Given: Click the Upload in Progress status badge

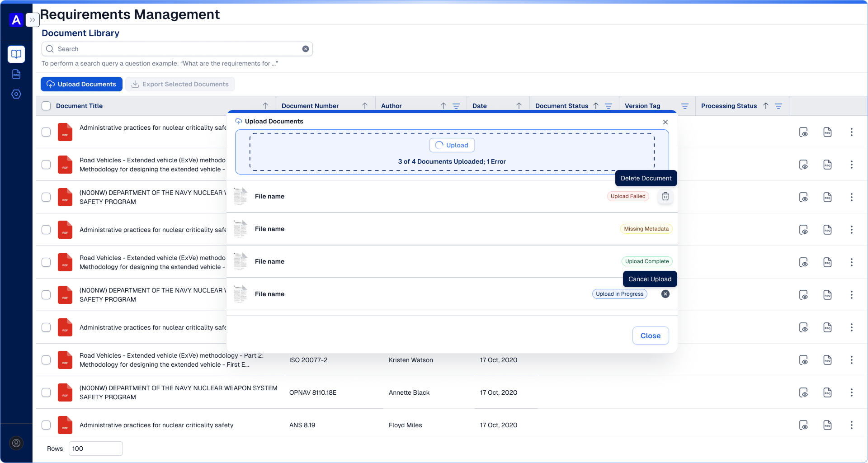Looking at the screenshot, I should click(619, 294).
